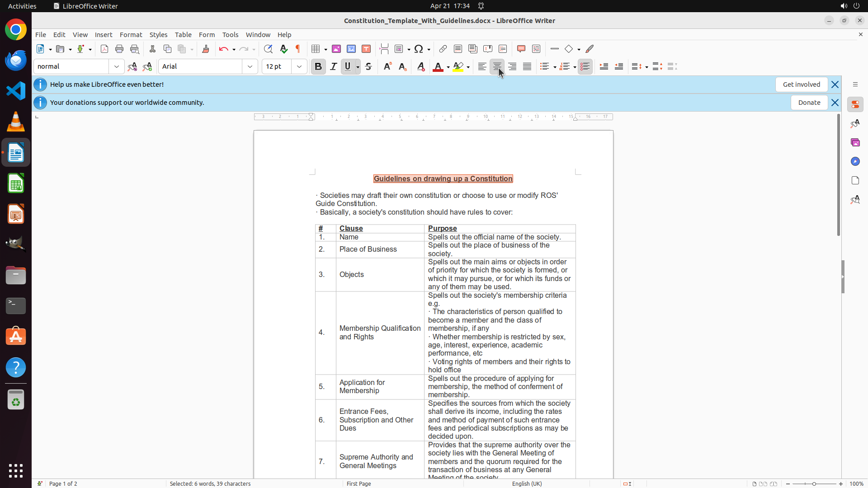Viewport: 868px width, 488px height.
Task: Click the Get involved button
Action: [x=801, y=84]
